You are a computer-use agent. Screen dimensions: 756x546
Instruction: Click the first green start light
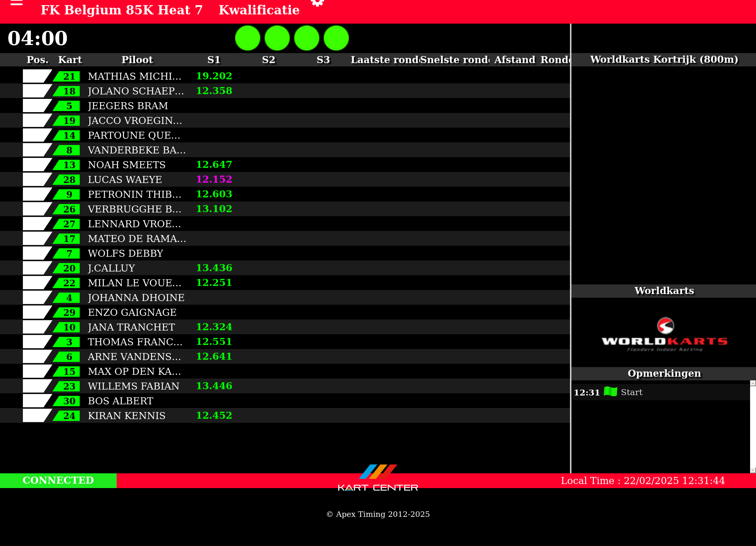click(x=248, y=38)
